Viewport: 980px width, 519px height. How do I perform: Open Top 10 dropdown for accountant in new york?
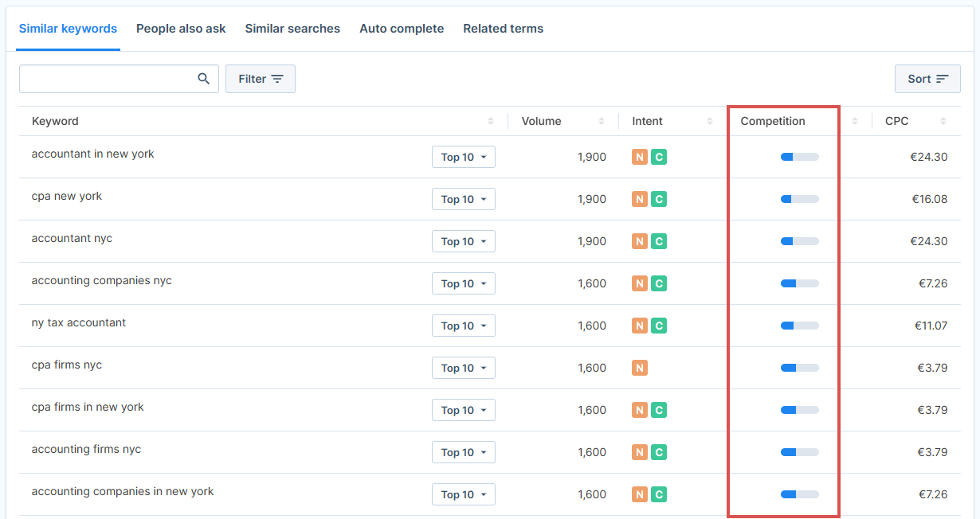tap(464, 157)
